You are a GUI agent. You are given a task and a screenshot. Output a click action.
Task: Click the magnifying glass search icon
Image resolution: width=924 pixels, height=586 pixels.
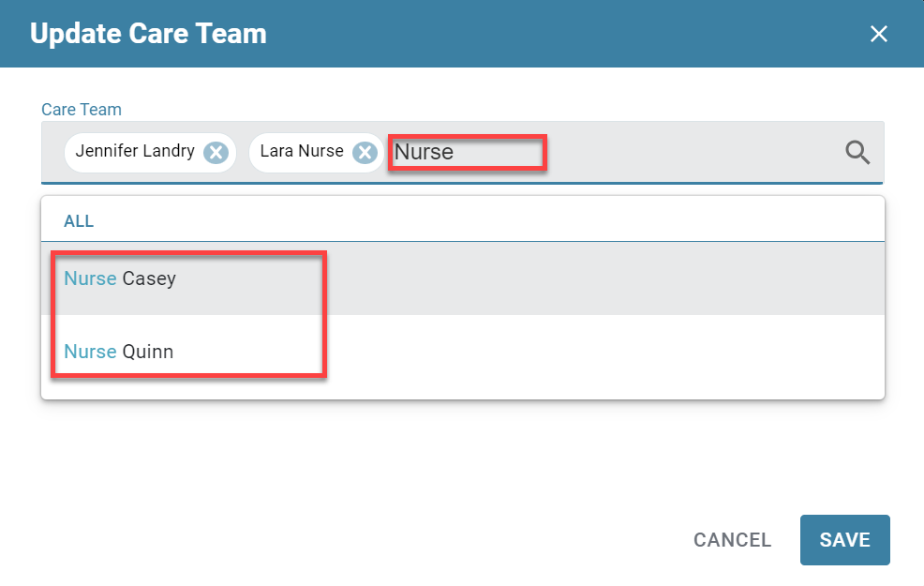[x=857, y=152]
